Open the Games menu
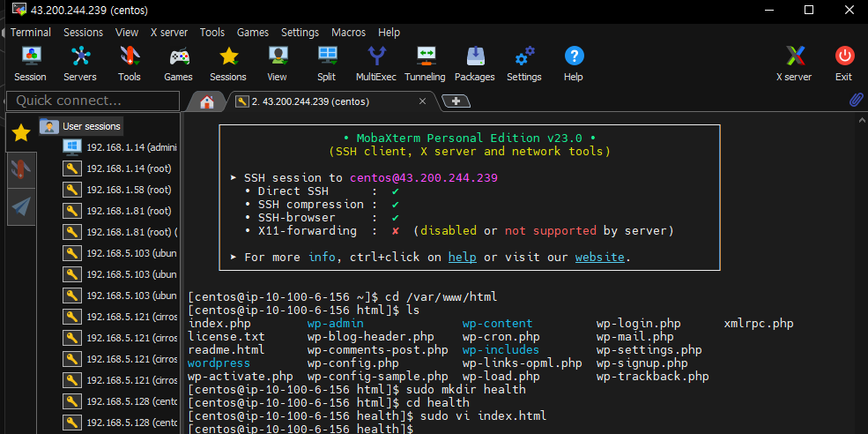868x434 pixels. click(252, 32)
